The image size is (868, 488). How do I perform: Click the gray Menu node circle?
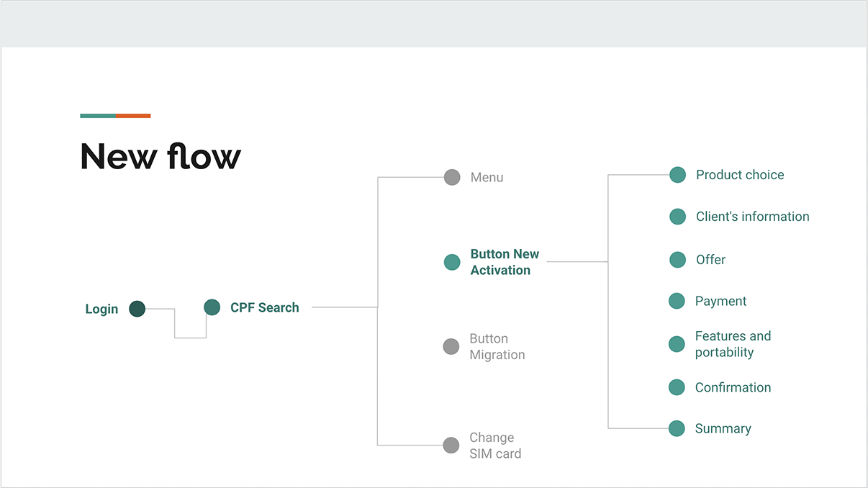(x=452, y=177)
